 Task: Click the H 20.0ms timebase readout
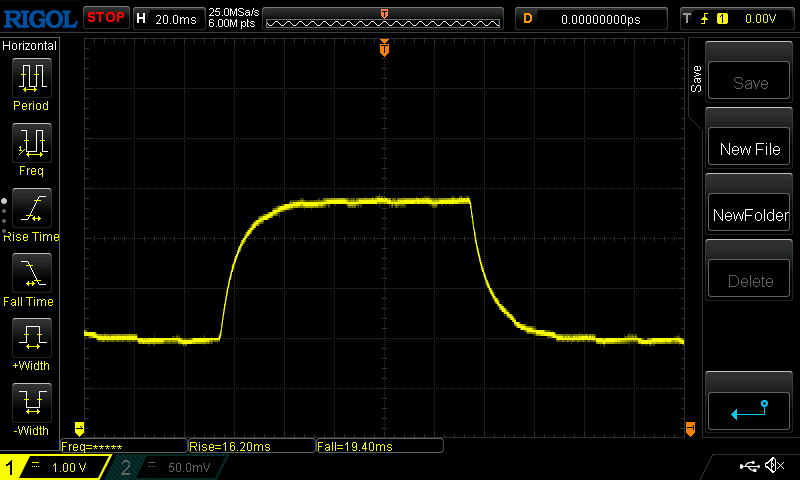[x=169, y=19]
